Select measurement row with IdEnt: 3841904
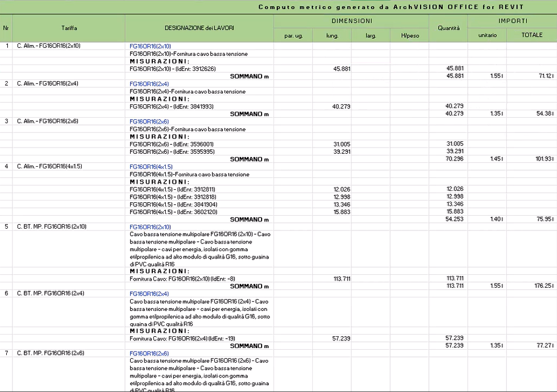 (x=173, y=204)
